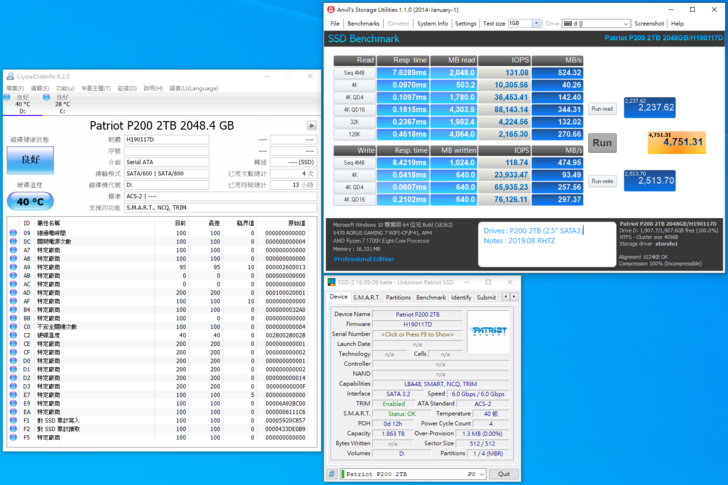Click Screenshot in Anvil's toolbar

point(649,23)
